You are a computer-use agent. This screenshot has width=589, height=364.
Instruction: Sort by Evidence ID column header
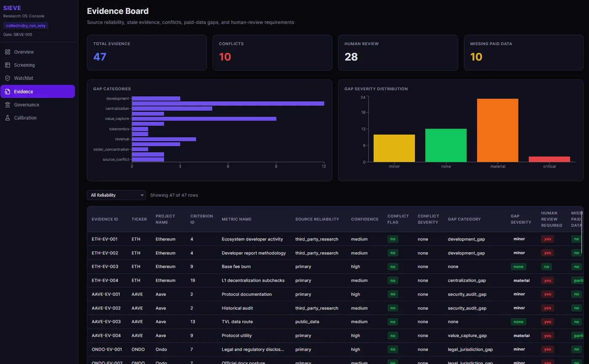105,219
